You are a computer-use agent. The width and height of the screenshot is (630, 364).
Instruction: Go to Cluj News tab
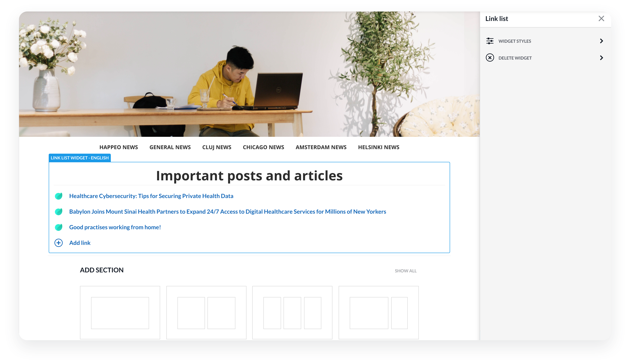click(217, 147)
